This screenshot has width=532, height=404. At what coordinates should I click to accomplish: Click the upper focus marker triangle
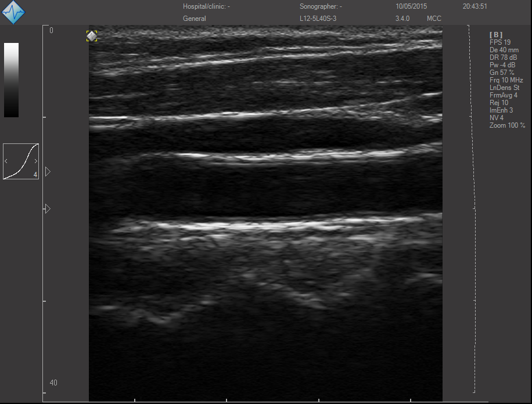pos(48,171)
